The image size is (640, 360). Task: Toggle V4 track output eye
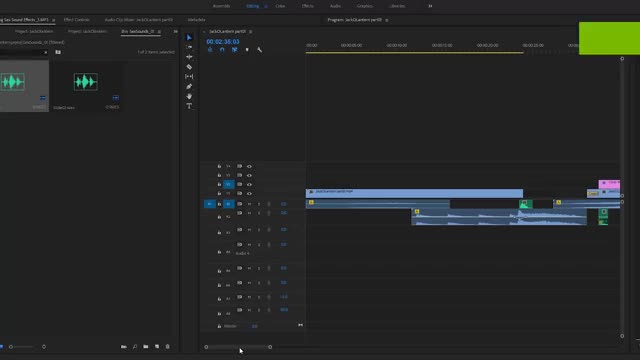click(249, 167)
